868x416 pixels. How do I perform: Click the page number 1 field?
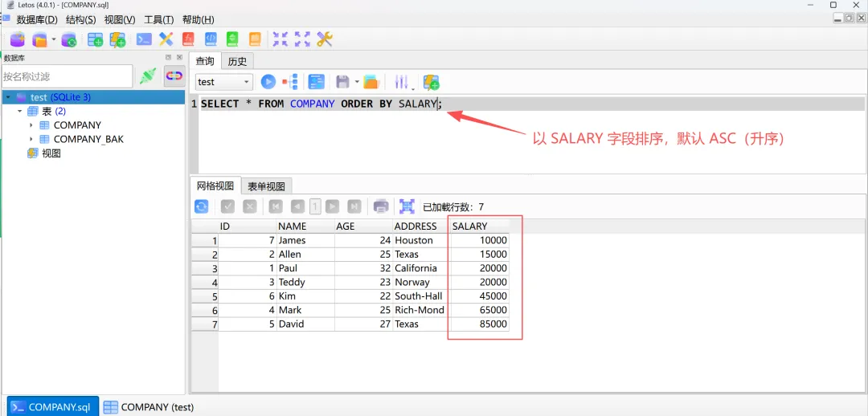(x=315, y=206)
